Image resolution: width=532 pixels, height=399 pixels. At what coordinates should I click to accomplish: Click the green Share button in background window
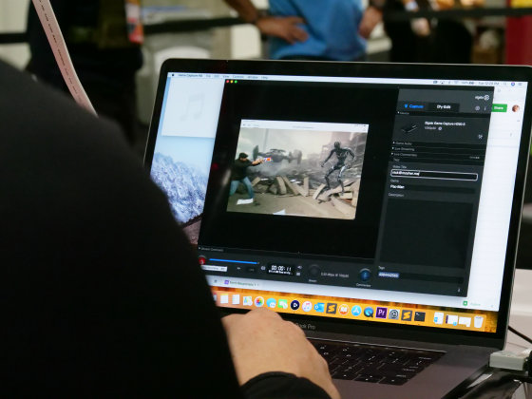point(499,108)
